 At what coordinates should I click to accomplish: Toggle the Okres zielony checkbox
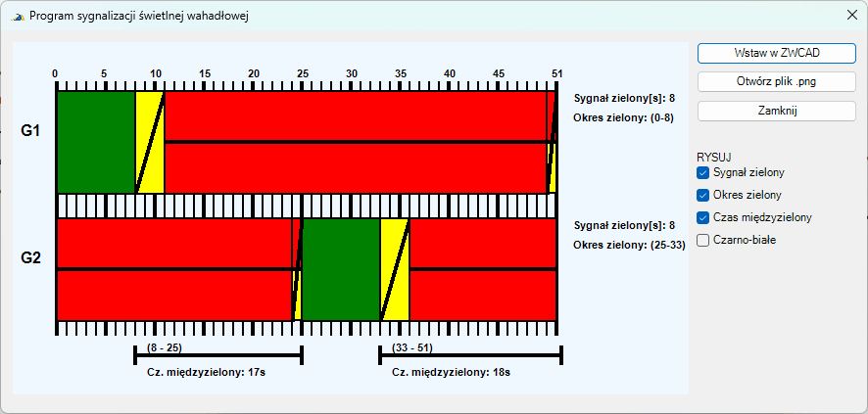(703, 195)
